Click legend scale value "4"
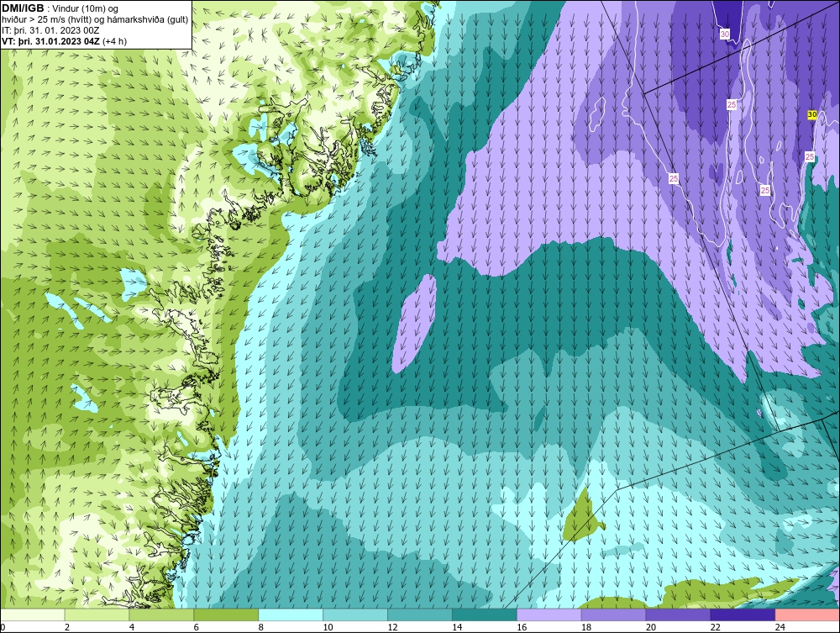 point(132,627)
